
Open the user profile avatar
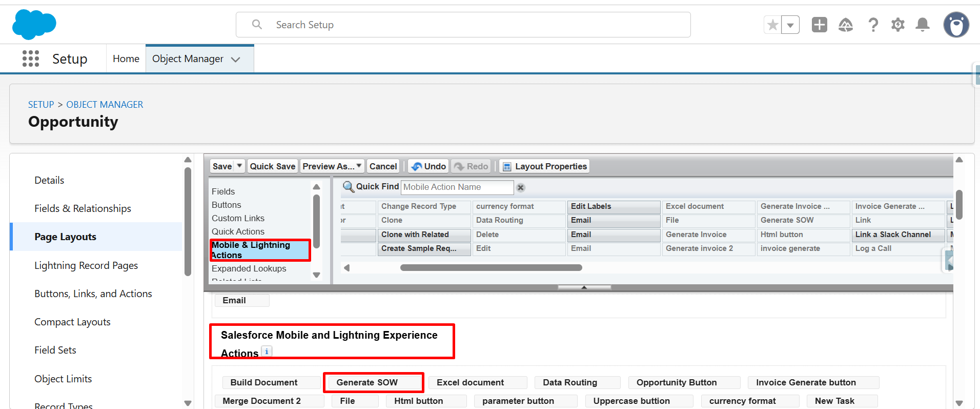[x=956, y=25]
